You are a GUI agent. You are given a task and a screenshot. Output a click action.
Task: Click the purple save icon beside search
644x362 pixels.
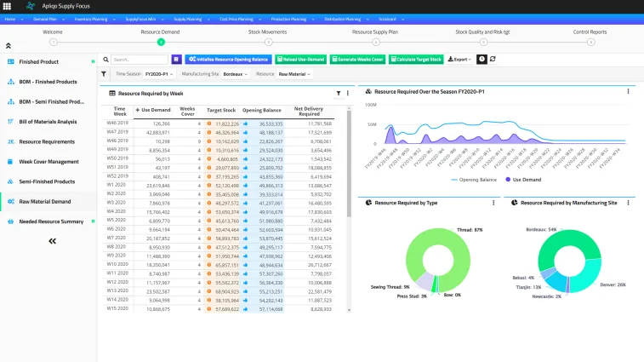pos(176,60)
